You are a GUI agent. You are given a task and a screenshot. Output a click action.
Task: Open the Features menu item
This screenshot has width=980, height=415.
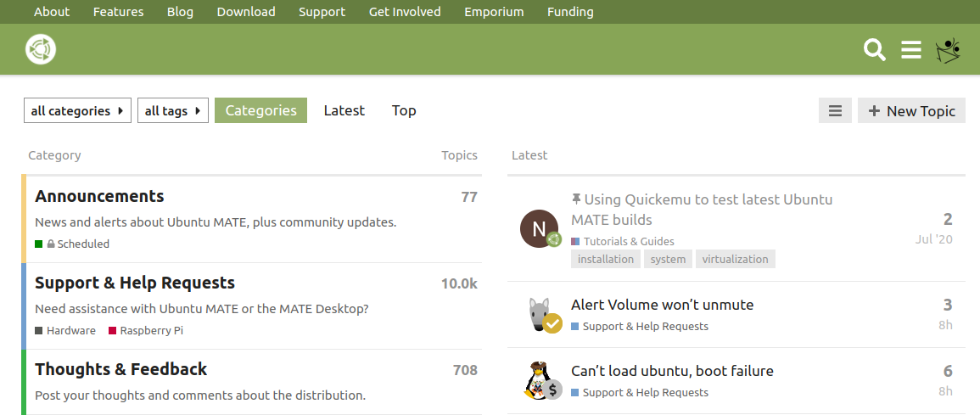point(118,12)
